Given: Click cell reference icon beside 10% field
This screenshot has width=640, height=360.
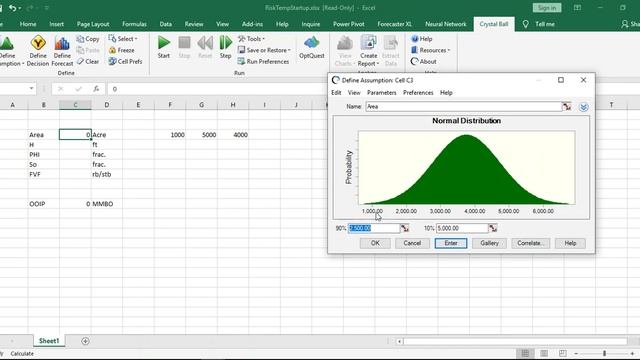Looking at the screenshot, I should pos(493,228).
